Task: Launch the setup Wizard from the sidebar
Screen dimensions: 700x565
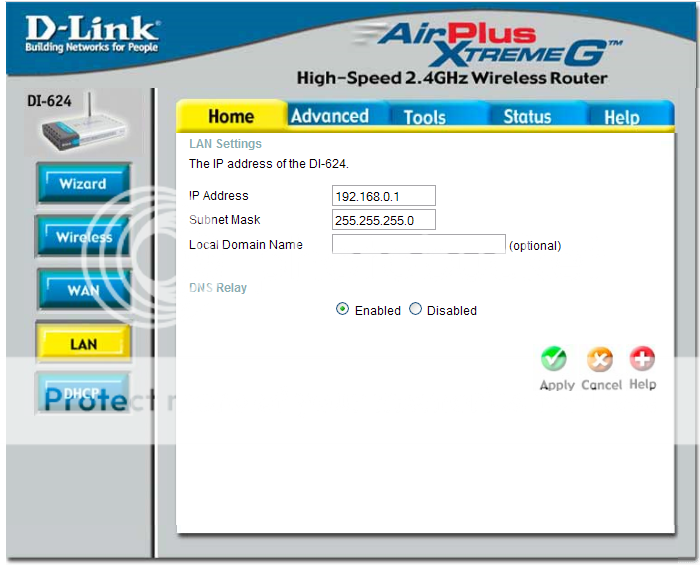Action: point(83,184)
